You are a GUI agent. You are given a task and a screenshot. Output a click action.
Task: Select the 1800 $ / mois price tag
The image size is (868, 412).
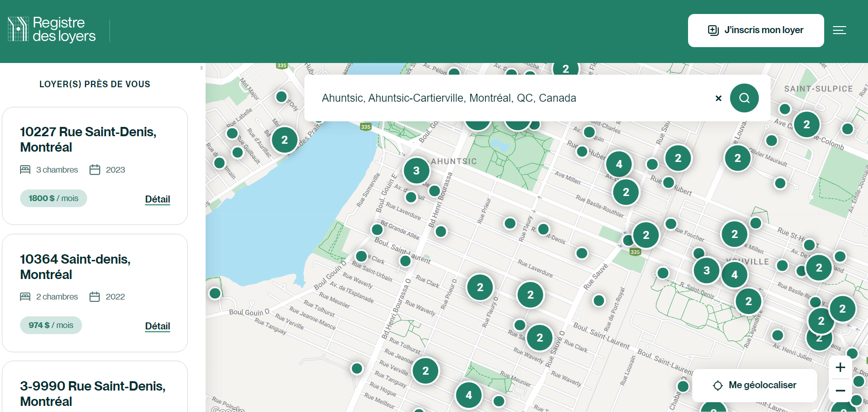[x=54, y=198]
